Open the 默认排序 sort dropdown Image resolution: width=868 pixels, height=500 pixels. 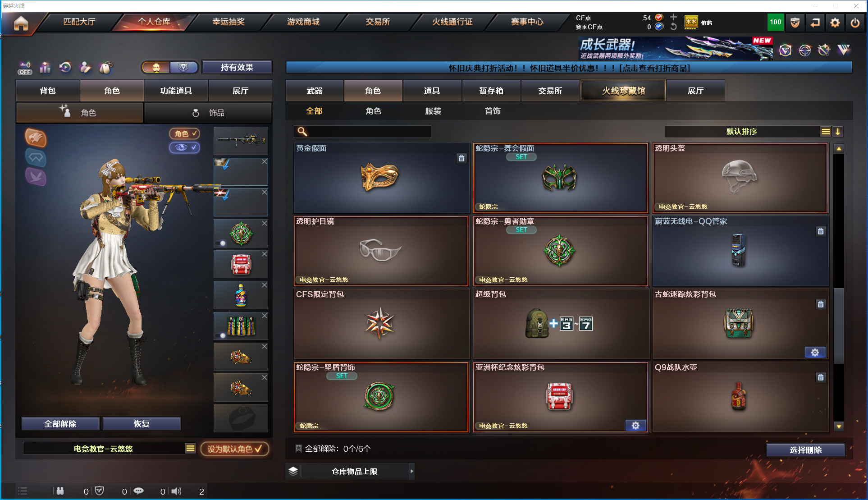click(826, 132)
